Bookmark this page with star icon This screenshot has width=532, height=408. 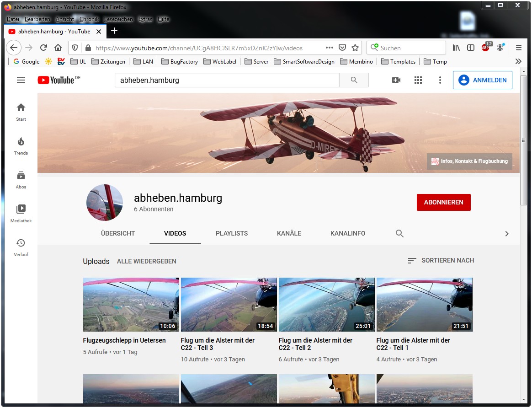[x=355, y=48]
